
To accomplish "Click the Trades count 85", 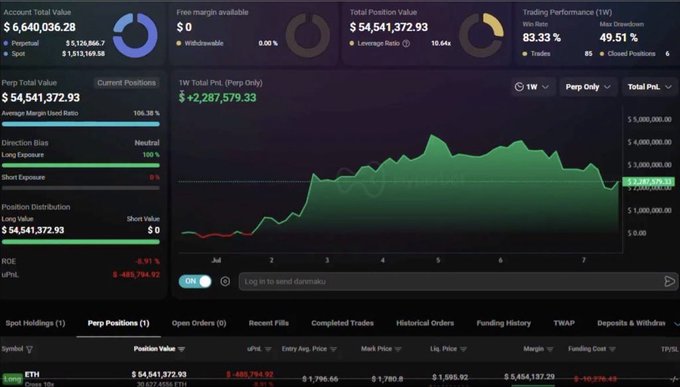I will [x=588, y=54].
